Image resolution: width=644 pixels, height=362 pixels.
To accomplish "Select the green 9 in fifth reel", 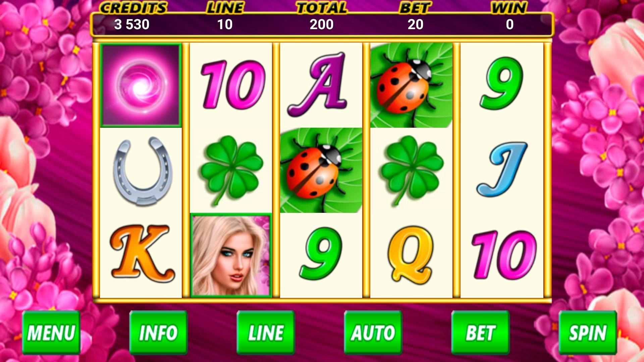I will tap(502, 83).
